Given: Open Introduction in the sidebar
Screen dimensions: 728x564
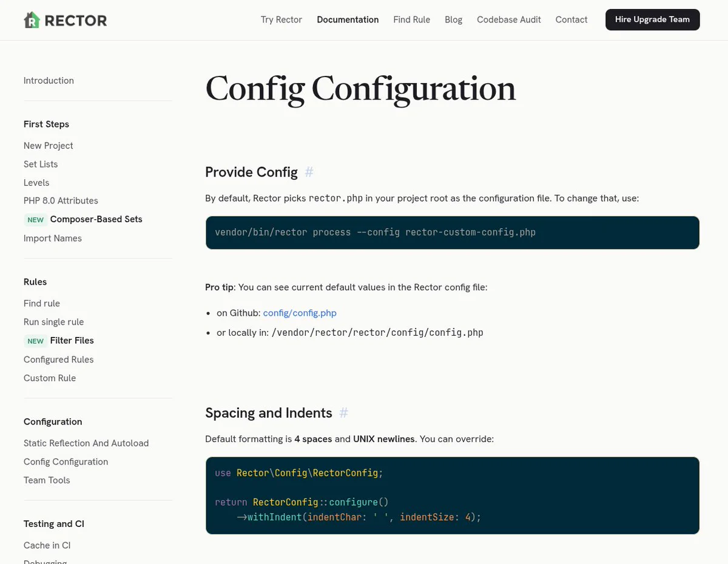Looking at the screenshot, I should click(49, 81).
